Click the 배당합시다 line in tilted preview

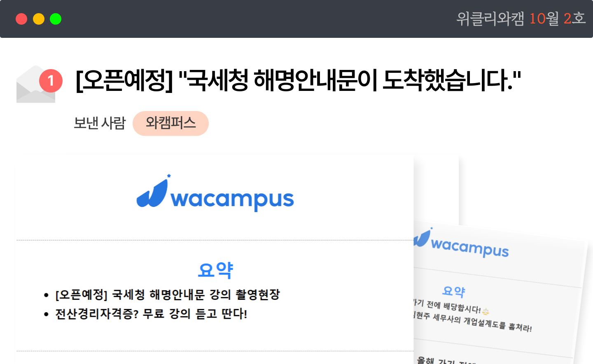coord(447,306)
